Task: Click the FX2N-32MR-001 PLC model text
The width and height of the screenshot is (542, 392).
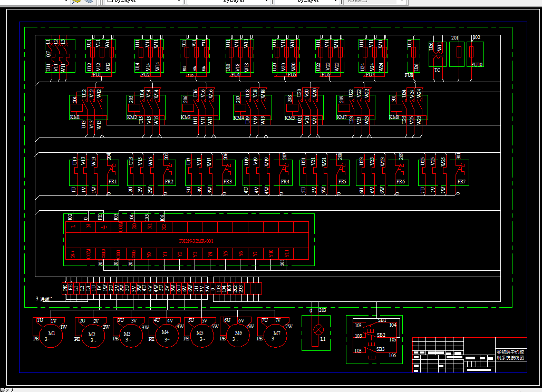Action: click(x=196, y=241)
